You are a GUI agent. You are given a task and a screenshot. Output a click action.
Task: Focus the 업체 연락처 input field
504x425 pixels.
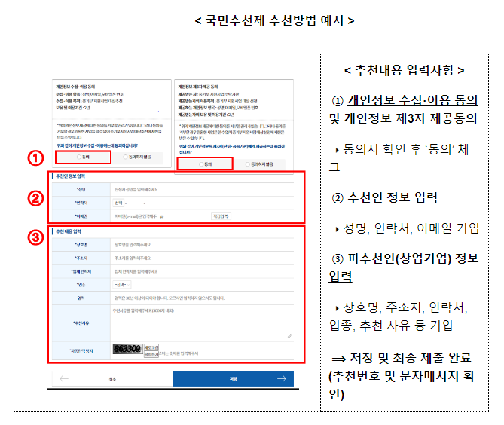pyautogui.click(x=202, y=271)
